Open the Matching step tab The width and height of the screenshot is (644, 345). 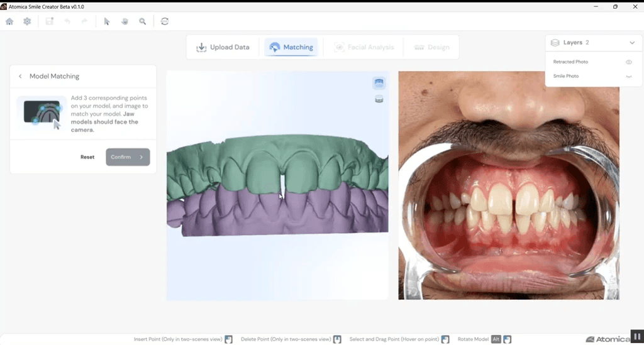click(291, 47)
